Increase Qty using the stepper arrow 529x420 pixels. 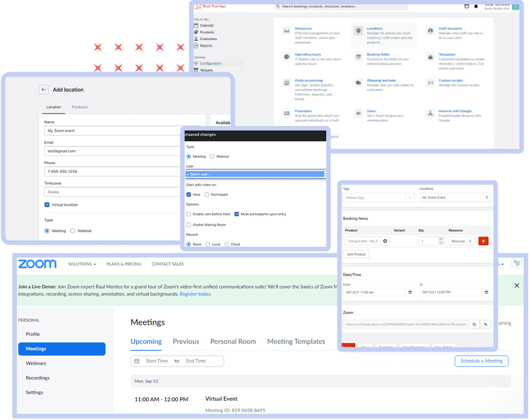440,239
